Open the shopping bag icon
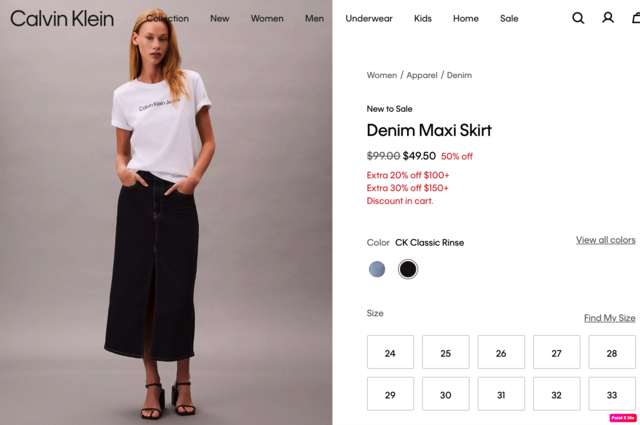This screenshot has width=640, height=425. (636, 18)
